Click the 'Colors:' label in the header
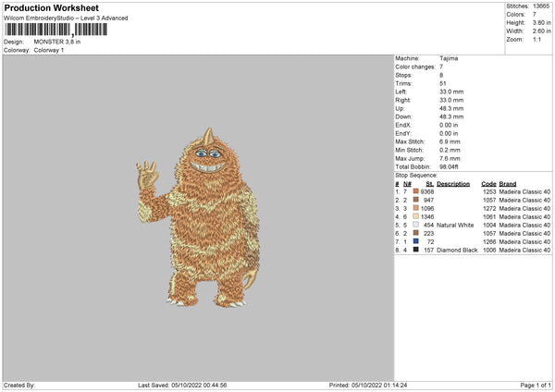The image size is (555, 392). pos(516,15)
